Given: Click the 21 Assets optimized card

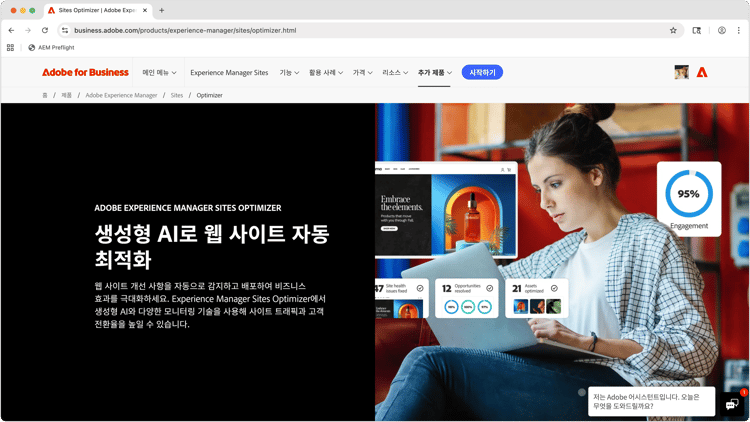Looking at the screenshot, I should click(x=537, y=298).
